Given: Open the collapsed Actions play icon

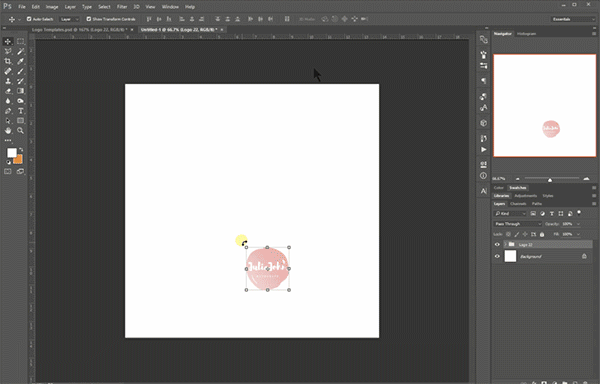Looking at the screenshot, I should coord(484,150).
